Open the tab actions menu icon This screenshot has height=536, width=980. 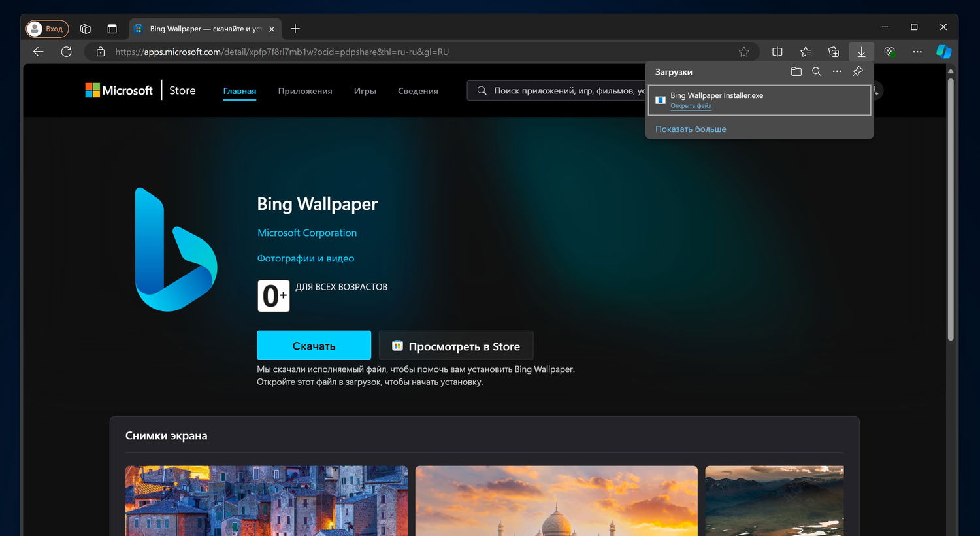pyautogui.click(x=112, y=29)
